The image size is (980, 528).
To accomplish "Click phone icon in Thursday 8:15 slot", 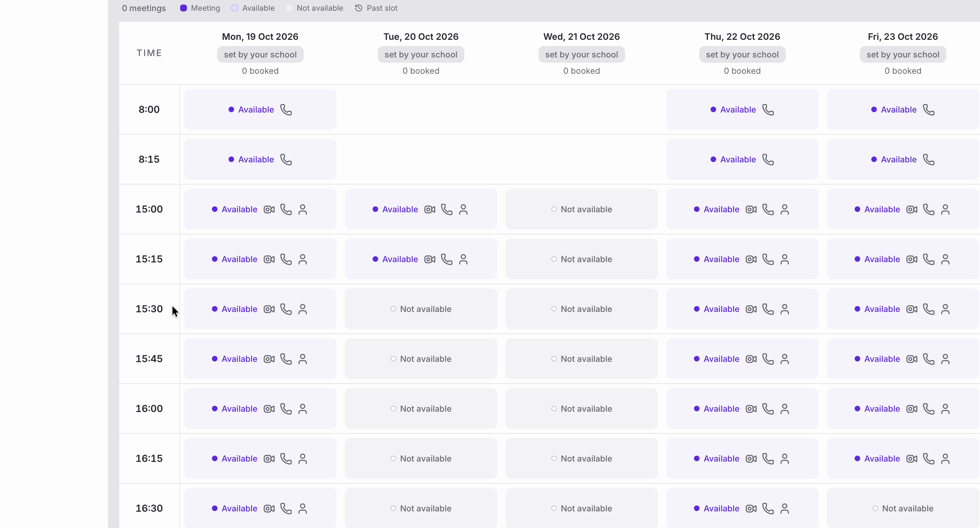I will (768, 159).
